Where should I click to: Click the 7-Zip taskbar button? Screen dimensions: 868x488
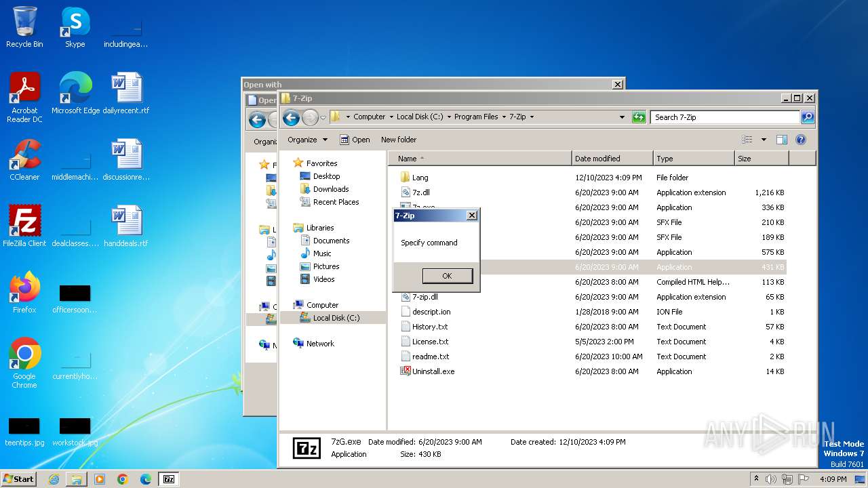pos(169,479)
